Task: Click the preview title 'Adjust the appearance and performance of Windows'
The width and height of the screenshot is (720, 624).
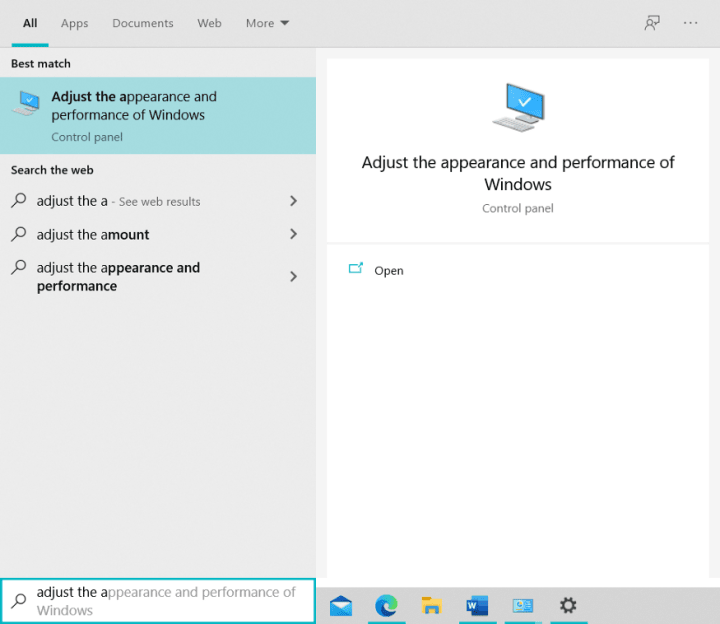Action: coord(518,173)
